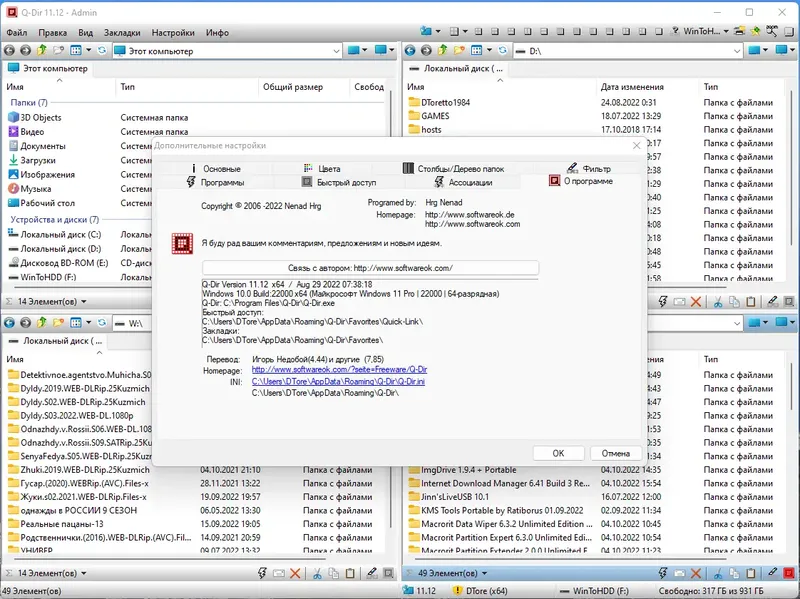
Task: Switch to the Цвета tab
Action: (x=322, y=168)
